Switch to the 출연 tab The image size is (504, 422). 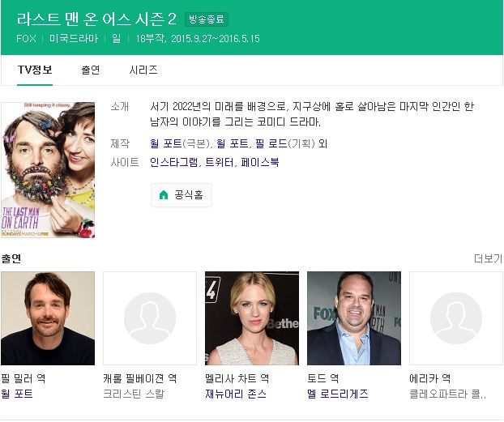point(90,70)
